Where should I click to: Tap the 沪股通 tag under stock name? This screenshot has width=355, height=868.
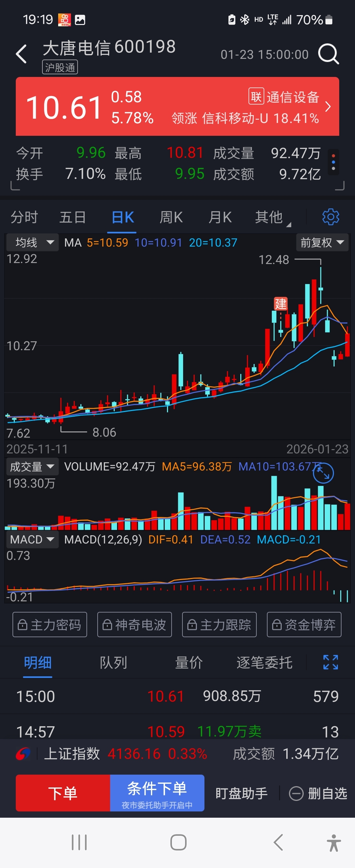click(60, 67)
